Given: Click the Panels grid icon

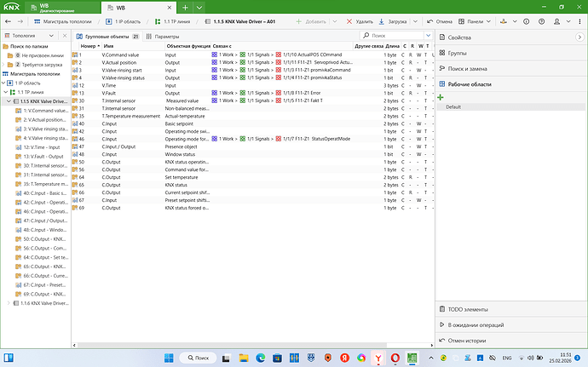Looking at the screenshot, I should 462,22.
